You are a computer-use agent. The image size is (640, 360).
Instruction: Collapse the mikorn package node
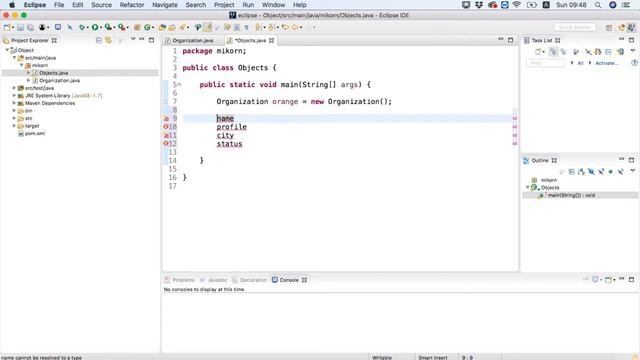pos(22,65)
